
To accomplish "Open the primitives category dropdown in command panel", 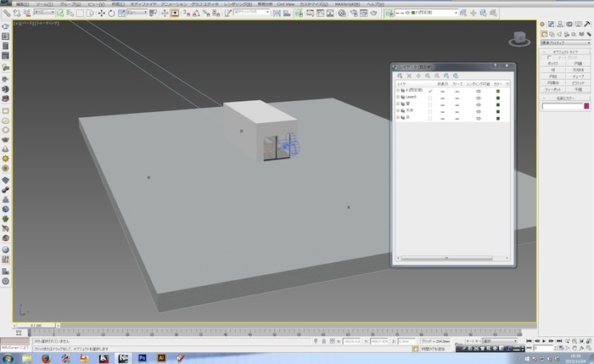I will click(564, 42).
